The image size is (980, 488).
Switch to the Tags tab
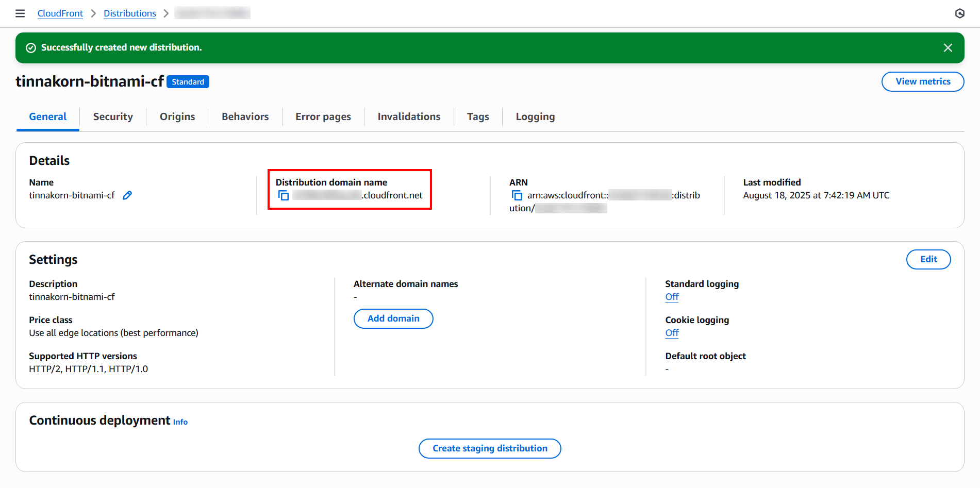coord(478,117)
